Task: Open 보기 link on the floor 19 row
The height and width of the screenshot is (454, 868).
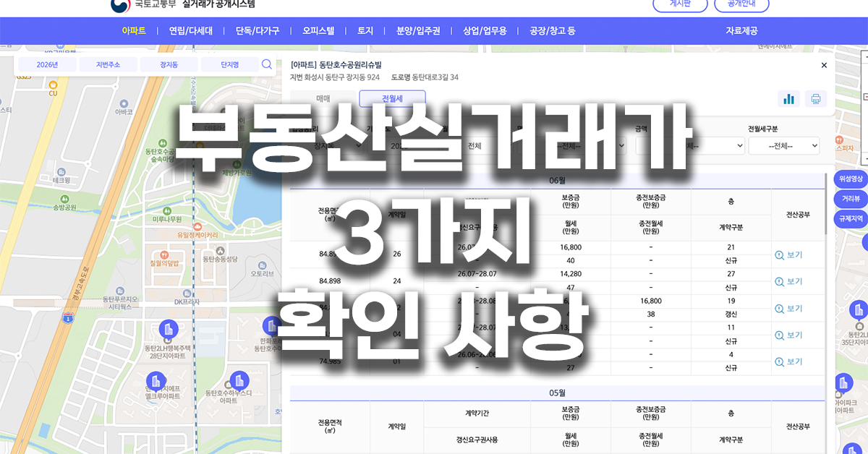Action: click(788, 309)
